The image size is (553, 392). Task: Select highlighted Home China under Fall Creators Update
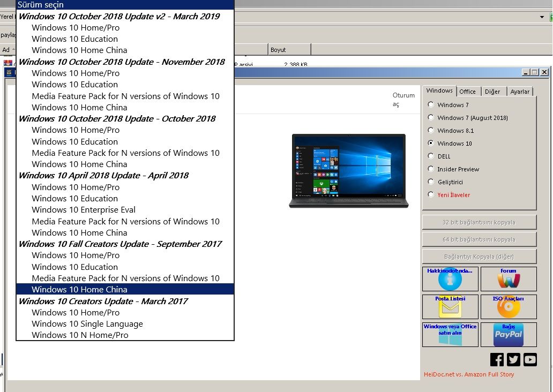(x=125, y=289)
